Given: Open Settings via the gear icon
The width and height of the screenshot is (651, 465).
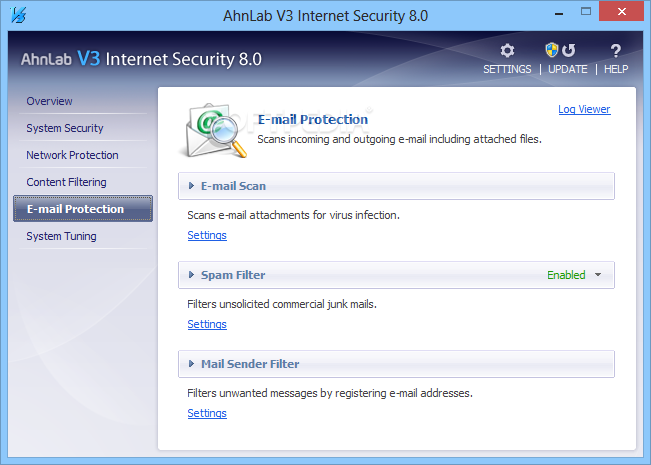Looking at the screenshot, I should click(507, 52).
